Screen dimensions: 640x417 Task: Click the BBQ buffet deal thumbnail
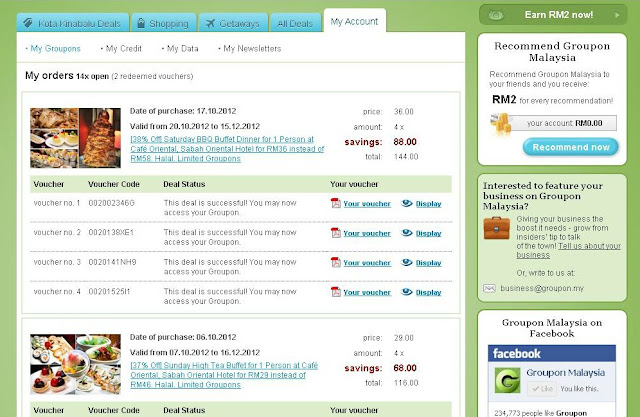[x=76, y=138]
